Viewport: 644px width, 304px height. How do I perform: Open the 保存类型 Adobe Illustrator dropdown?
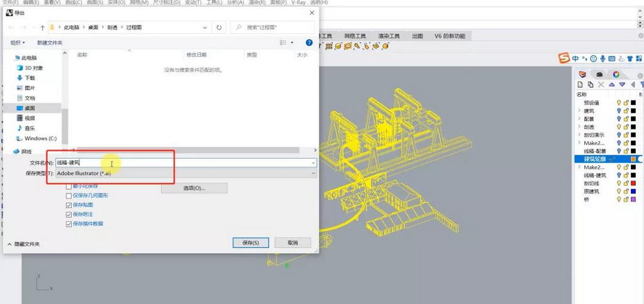186,173
